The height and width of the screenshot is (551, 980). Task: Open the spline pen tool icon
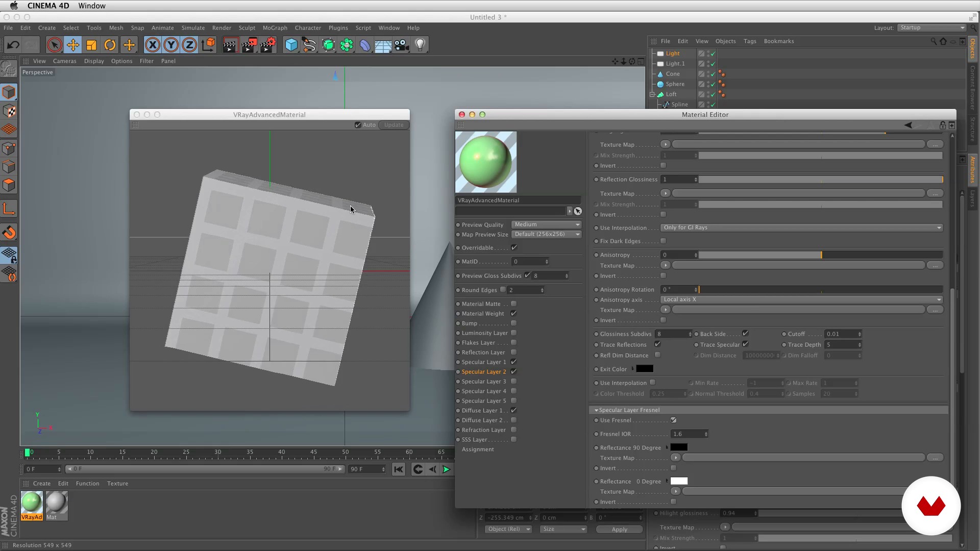click(309, 45)
